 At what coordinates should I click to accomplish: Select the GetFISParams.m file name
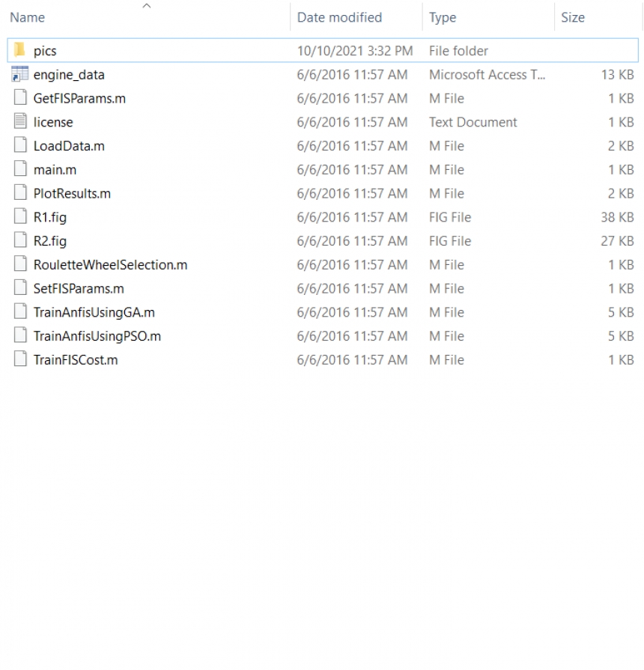79,99
